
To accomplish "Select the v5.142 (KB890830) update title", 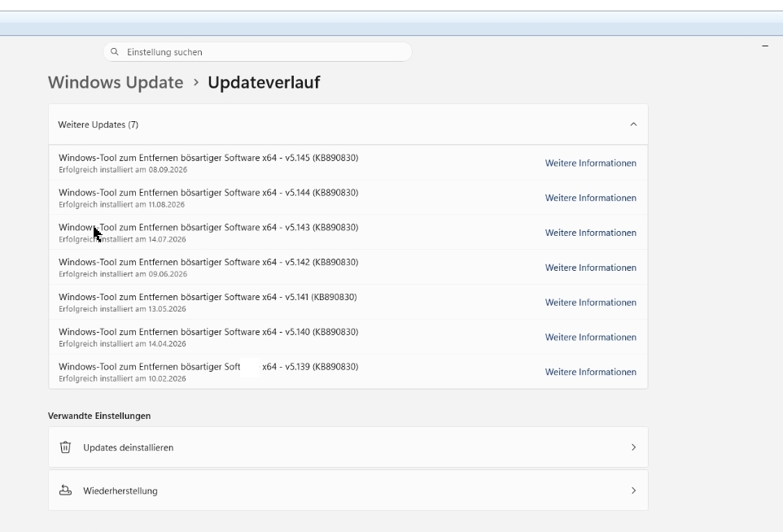I will tap(208, 263).
